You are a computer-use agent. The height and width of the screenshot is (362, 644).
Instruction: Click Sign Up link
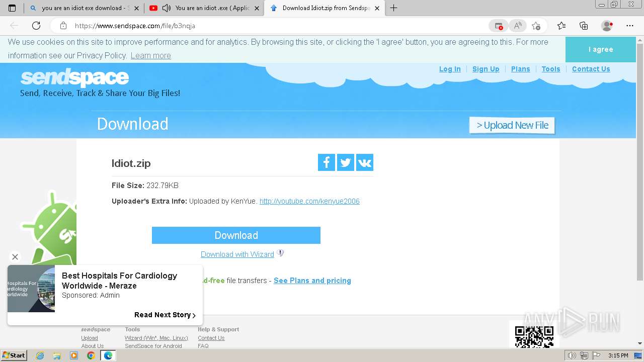486,69
